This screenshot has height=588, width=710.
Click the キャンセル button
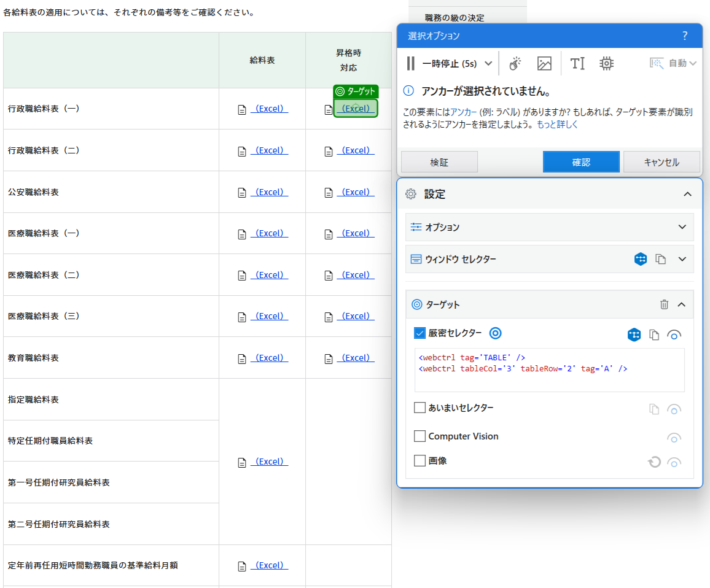click(661, 162)
